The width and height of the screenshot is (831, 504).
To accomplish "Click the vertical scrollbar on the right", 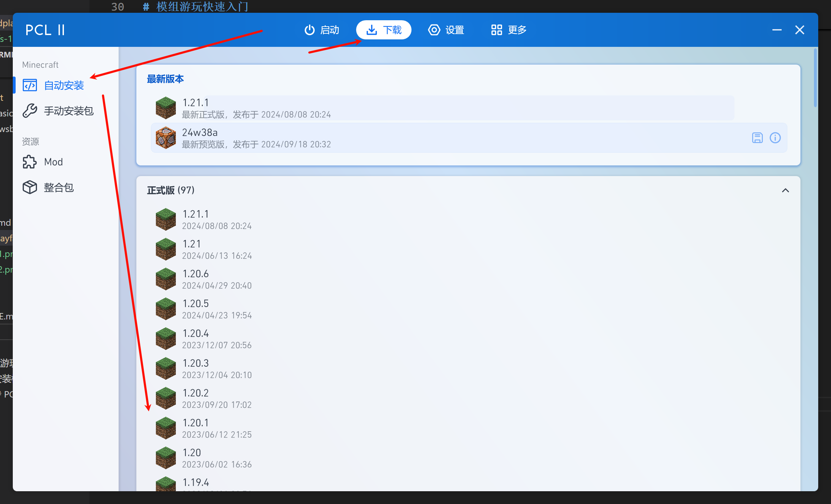I will click(815, 78).
